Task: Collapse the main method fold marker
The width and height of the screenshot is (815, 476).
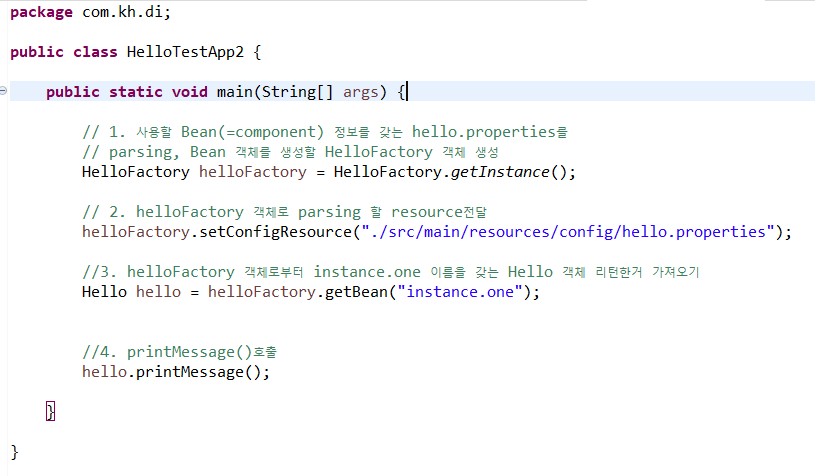Action: (3, 91)
